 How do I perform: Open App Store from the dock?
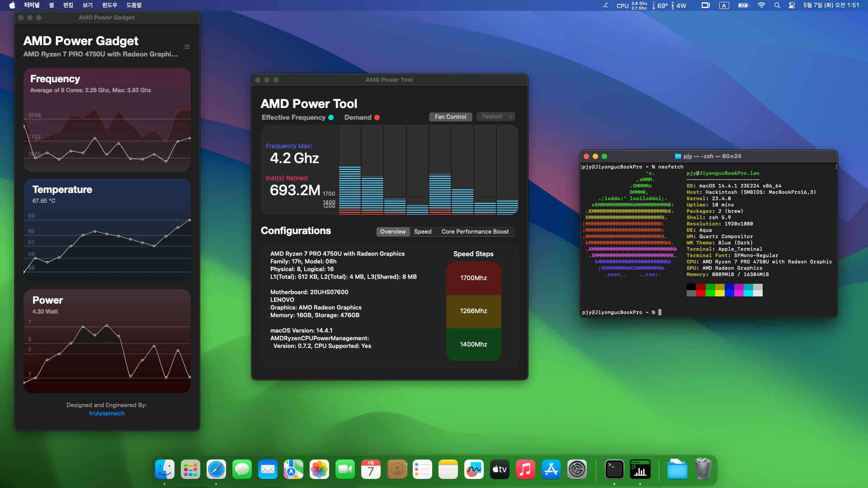pos(551,469)
